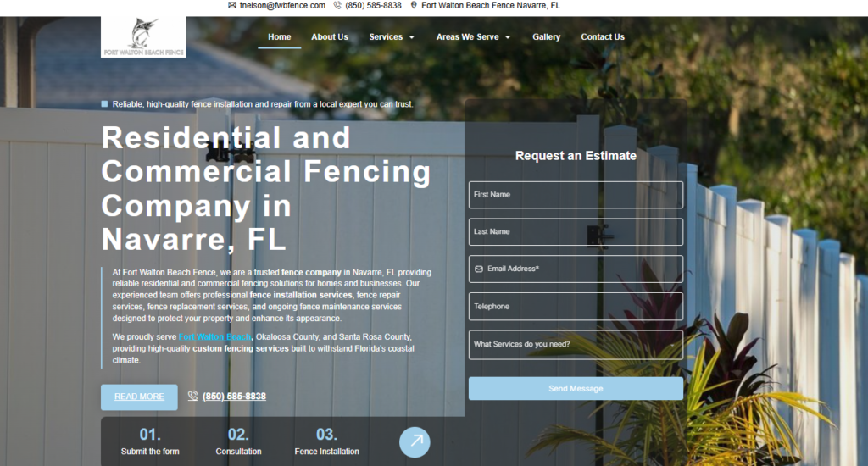Click the Fort Walton Beach Fence Navarre, FL address
This screenshot has width=868, height=466.
[491, 6]
